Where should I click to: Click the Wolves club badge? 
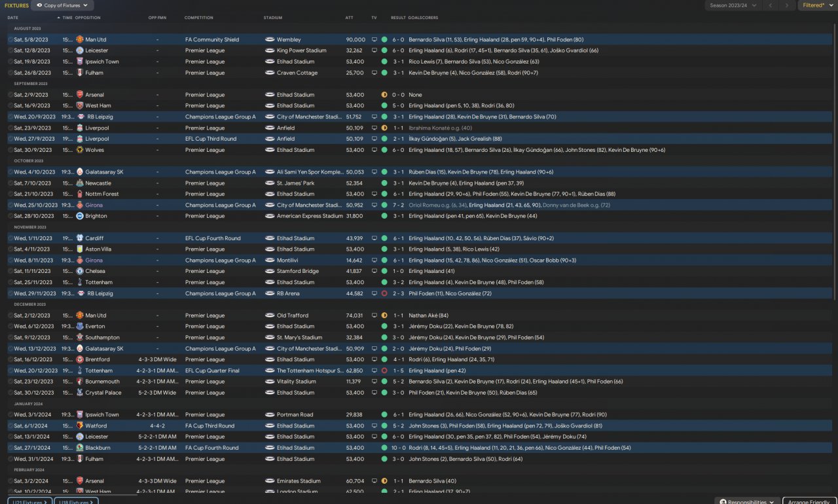(x=80, y=150)
